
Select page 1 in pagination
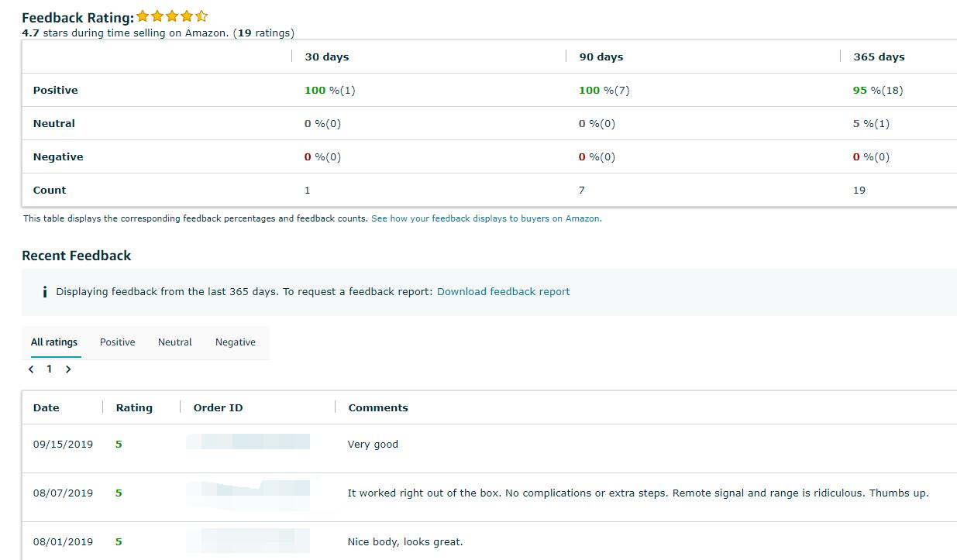coord(49,369)
